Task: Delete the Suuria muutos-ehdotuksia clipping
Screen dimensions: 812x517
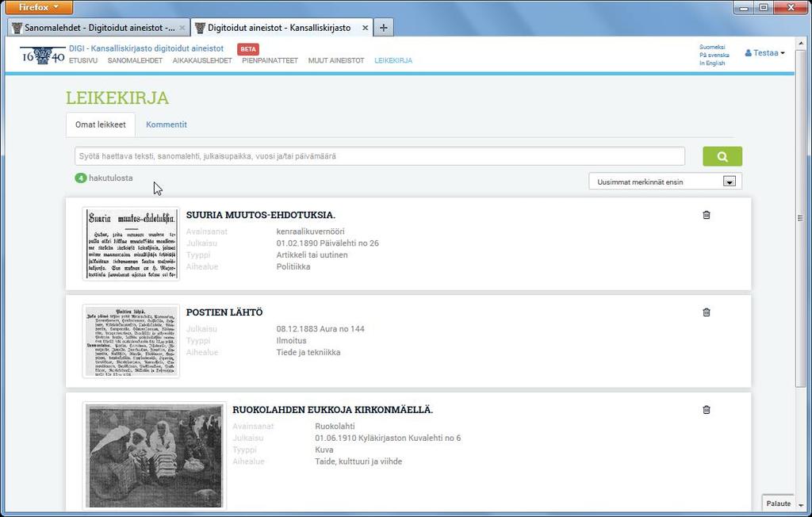Action: (707, 215)
